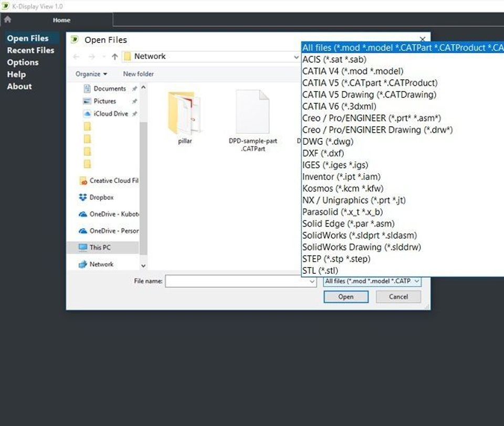This screenshot has height=426, width=504.
Task: Choose DWG (*.dwg) filter
Action: point(403,142)
